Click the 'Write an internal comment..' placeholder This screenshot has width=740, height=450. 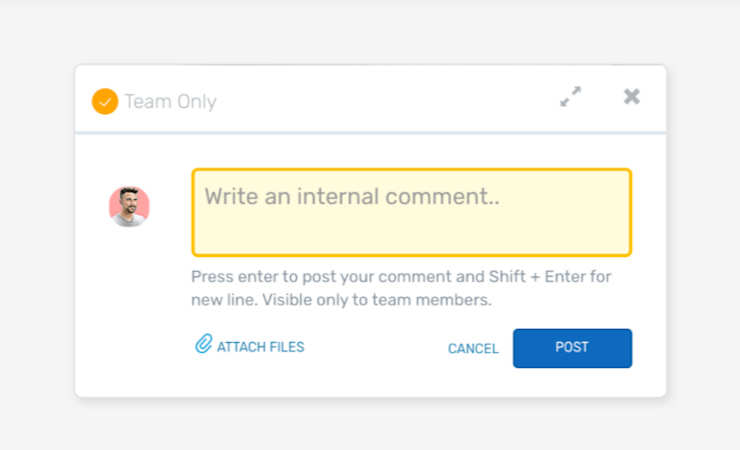click(352, 197)
